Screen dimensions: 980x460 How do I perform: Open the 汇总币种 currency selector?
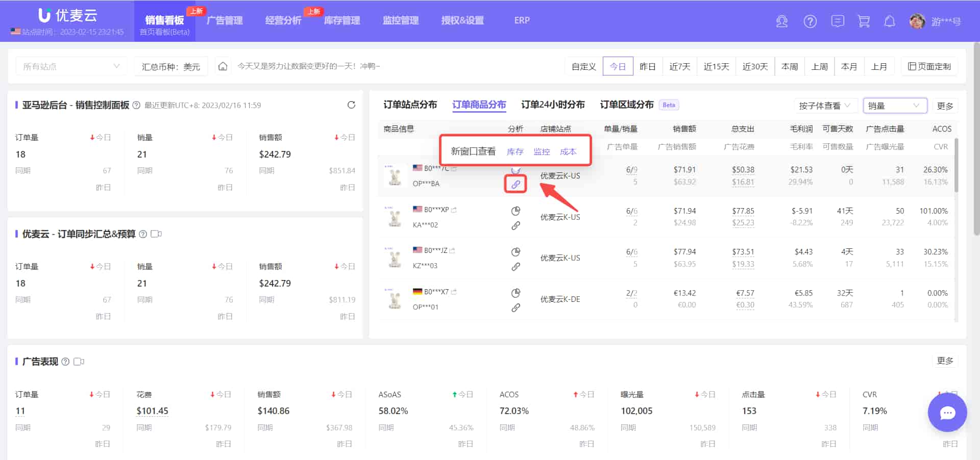point(171,66)
